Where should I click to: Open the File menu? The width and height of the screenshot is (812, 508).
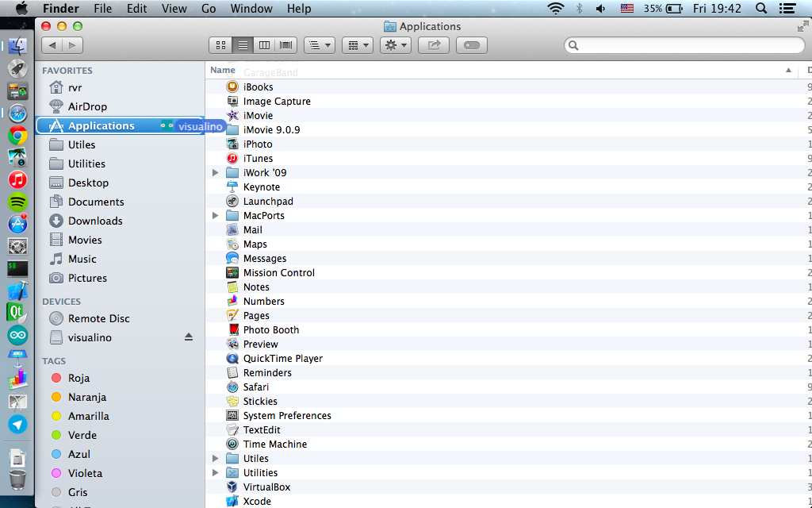102,8
